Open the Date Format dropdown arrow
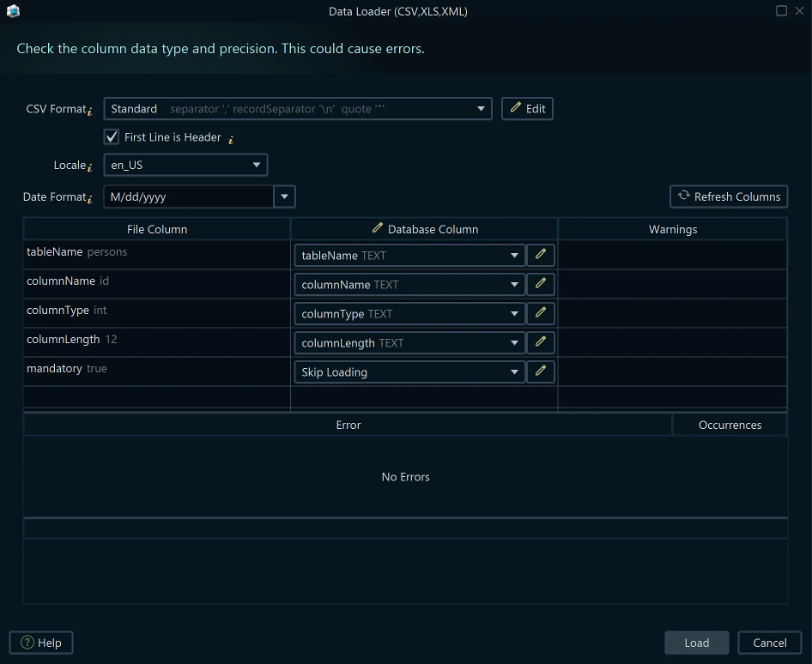 [284, 196]
